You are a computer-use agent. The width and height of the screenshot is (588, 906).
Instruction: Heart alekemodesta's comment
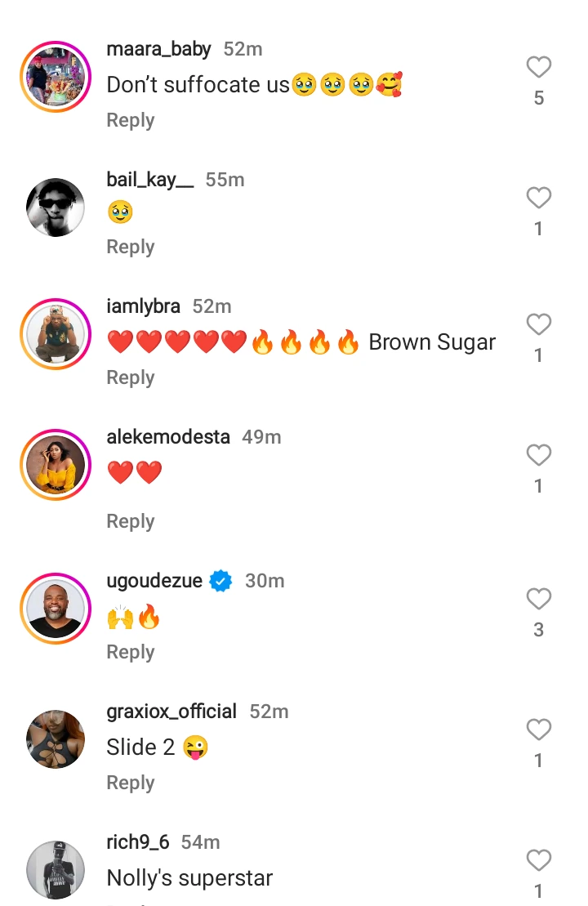tap(538, 455)
